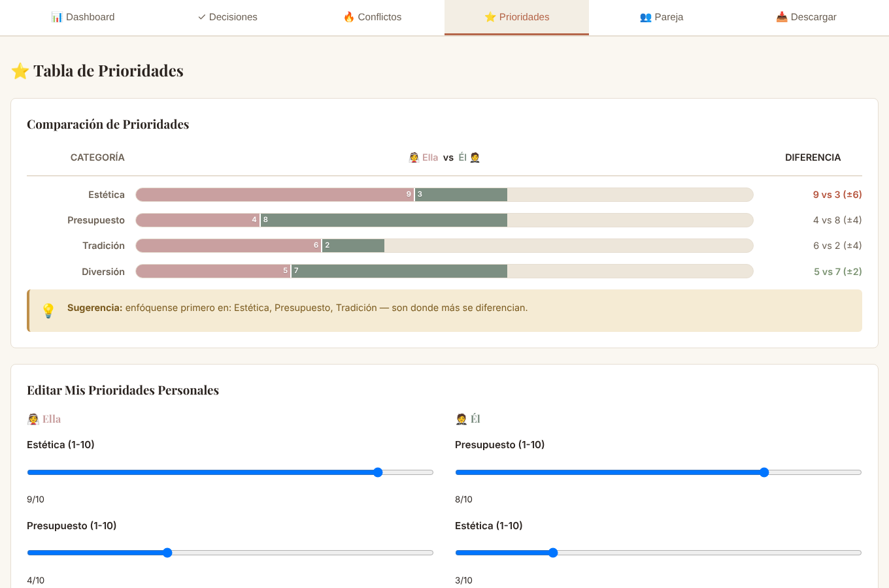
Task: Adjust Ella's Estética slider
Action: [230, 472]
